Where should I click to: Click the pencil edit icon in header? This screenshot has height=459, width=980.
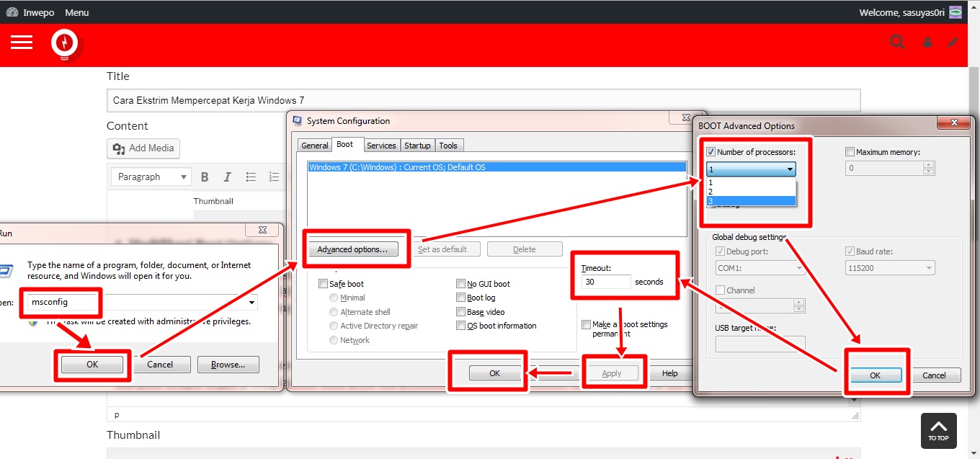(953, 43)
